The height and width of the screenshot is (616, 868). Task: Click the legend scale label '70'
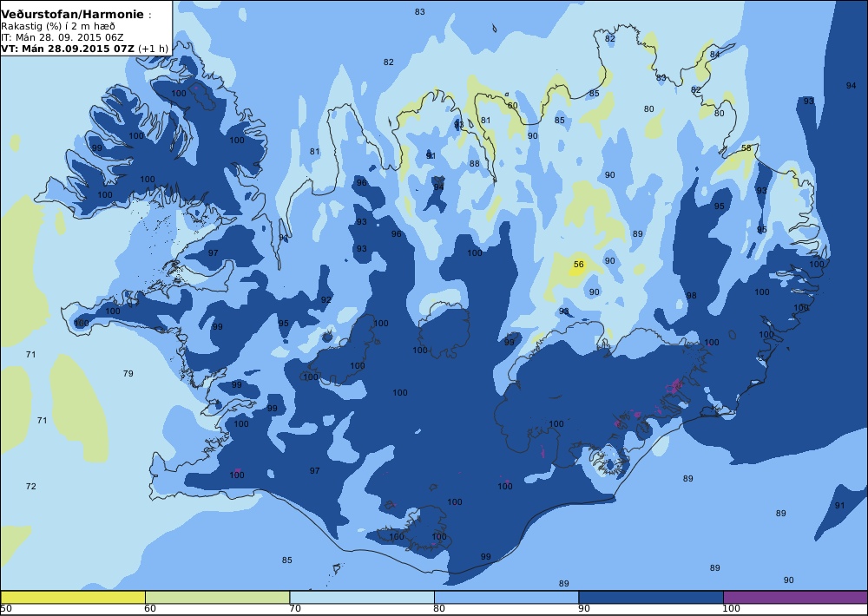pos(295,609)
